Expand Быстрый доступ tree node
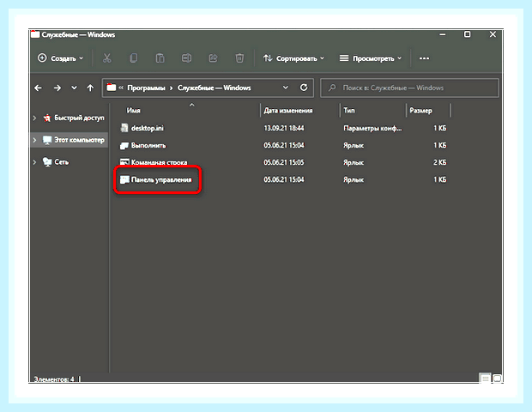532x412 pixels. coord(34,118)
